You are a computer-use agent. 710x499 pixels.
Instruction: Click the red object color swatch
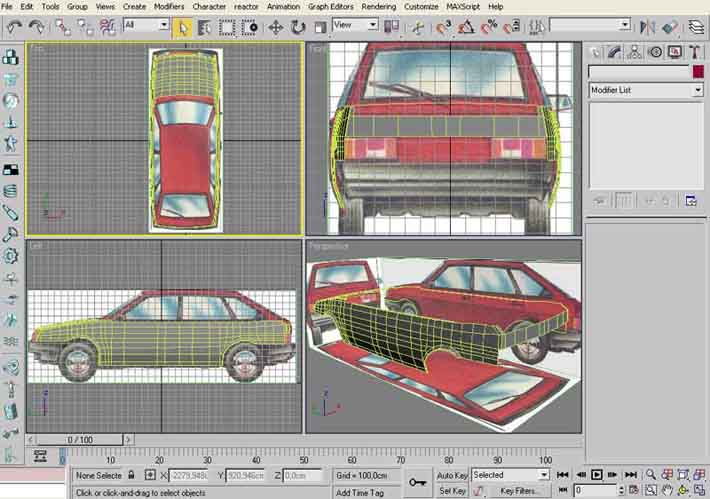tap(697, 72)
